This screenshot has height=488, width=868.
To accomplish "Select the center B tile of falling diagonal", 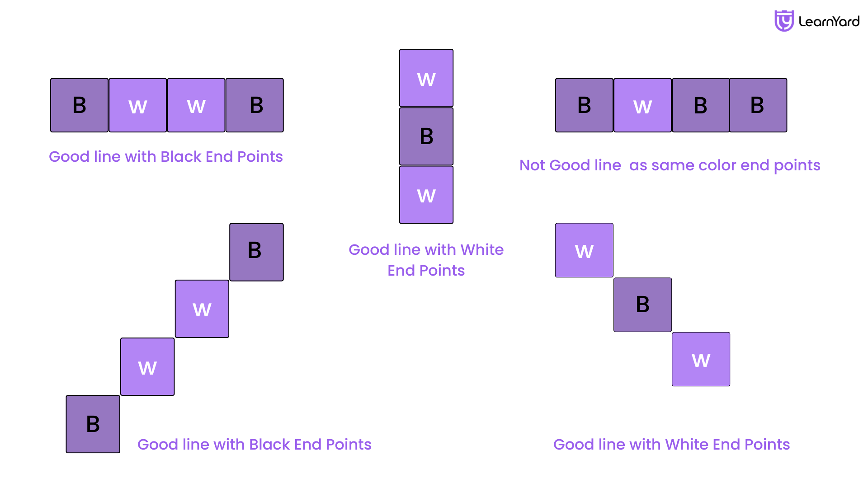I will [x=642, y=305].
